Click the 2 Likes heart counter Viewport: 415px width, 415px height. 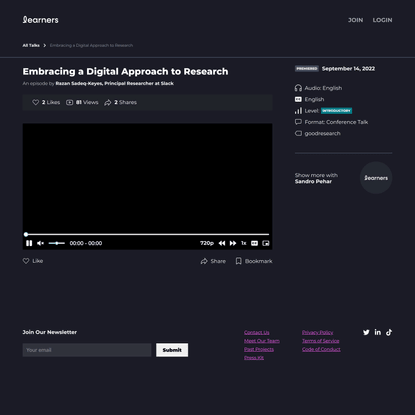pos(46,102)
